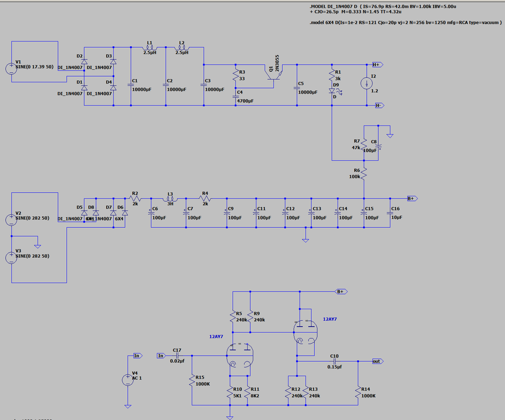This screenshot has width=505, height=420.
Task: Click the B+ flag on filter output
Action: pyautogui.click(x=413, y=198)
